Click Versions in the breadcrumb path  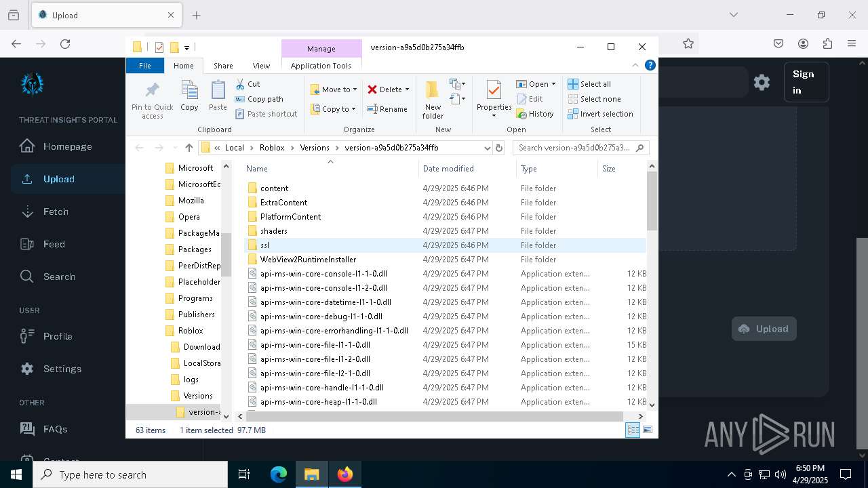click(x=315, y=148)
